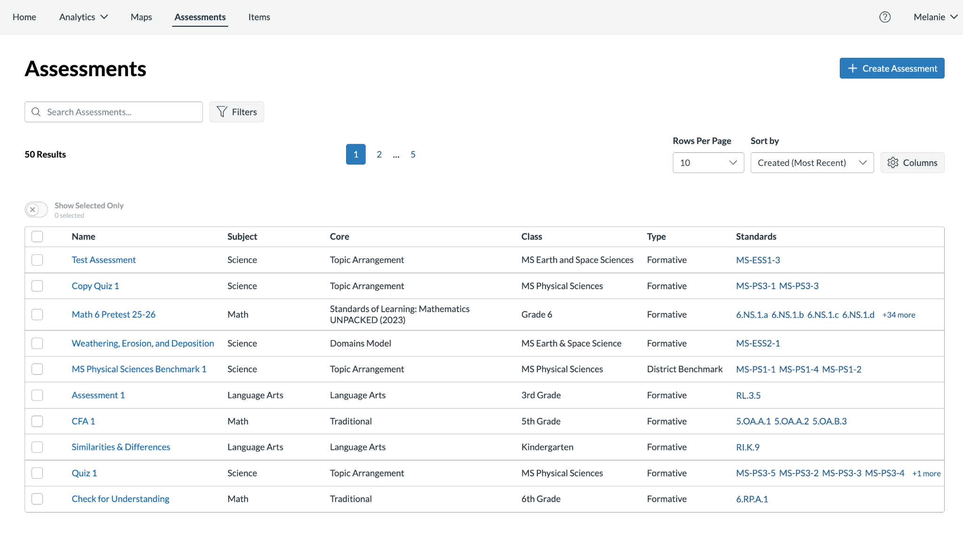This screenshot has width=963, height=560.
Task: Open the Items tab
Action: tap(259, 17)
